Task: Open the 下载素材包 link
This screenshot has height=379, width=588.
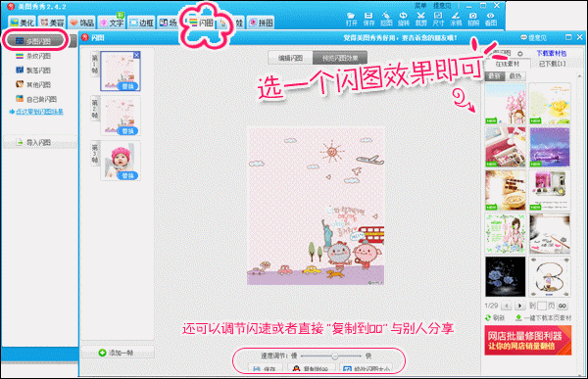Action: tap(551, 53)
